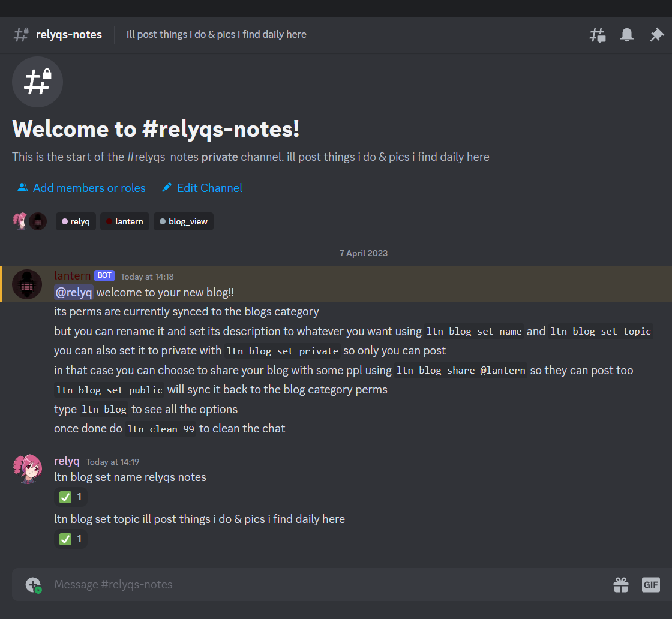Click relyq's pink-haired avatar
Screen dimensions: 672x619
click(x=27, y=468)
